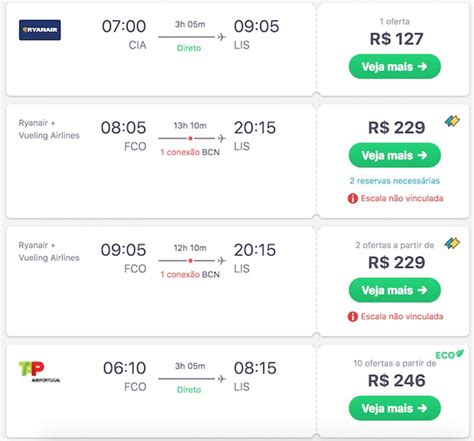Click 1 conexão BCN on 12h 10m flight
The width and height of the screenshot is (474, 441).
point(190,275)
